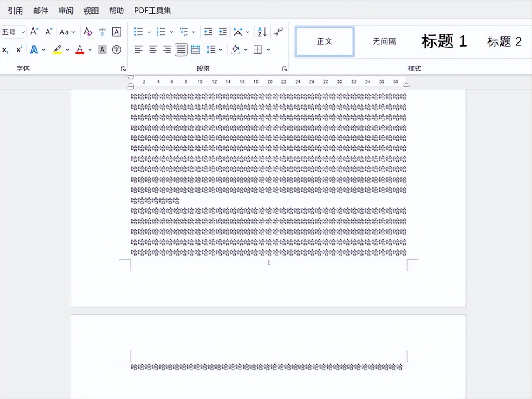Viewport: 532px width, 399px height.
Task: Open the change case Aa dropdown
Action: (x=66, y=32)
